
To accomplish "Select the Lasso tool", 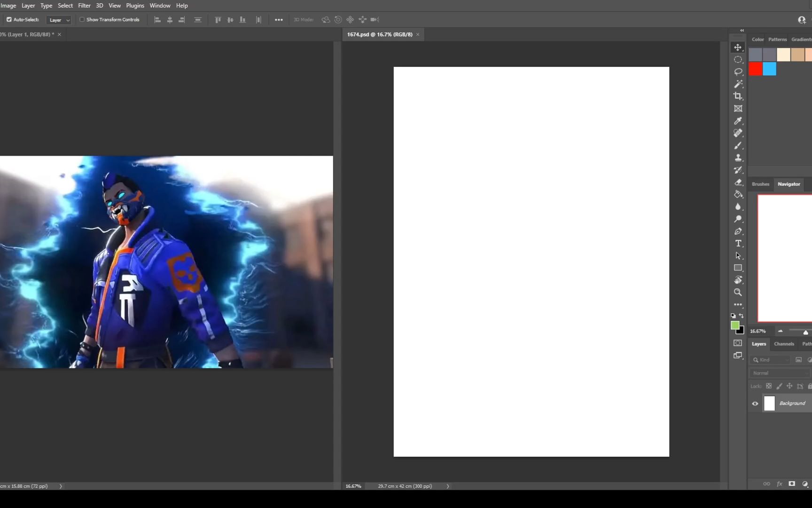I will [x=738, y=72].
